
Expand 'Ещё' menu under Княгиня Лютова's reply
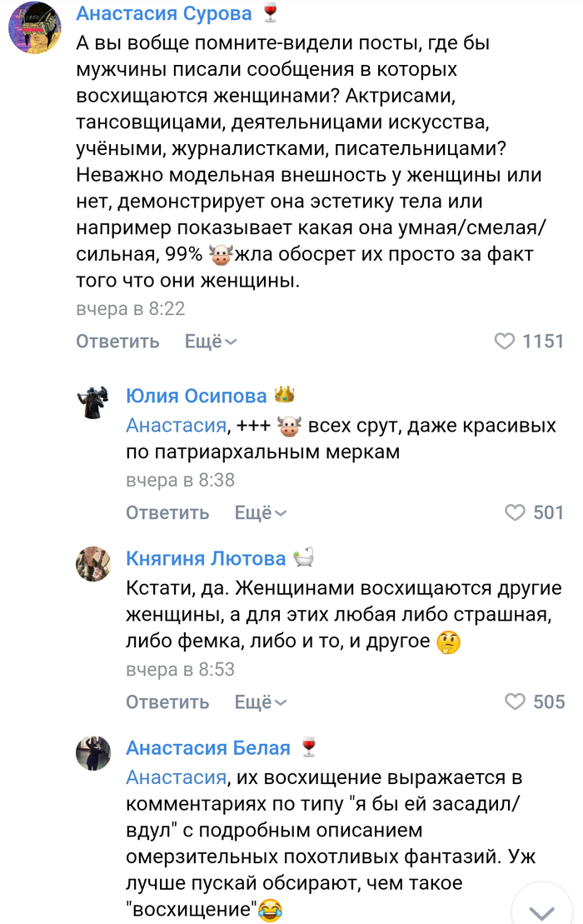pyautogui.click(x=261, y=702)
